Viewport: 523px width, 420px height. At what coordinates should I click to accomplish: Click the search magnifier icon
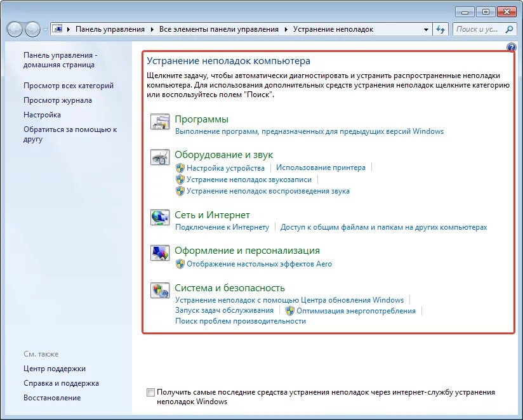point(509,29)
